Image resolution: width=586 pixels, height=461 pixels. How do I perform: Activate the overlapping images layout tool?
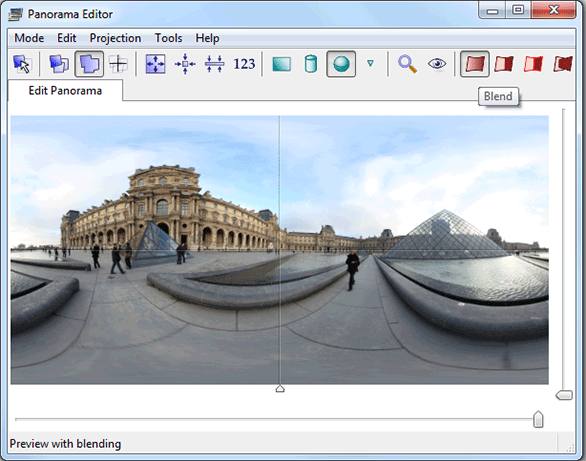coord(59,64)
